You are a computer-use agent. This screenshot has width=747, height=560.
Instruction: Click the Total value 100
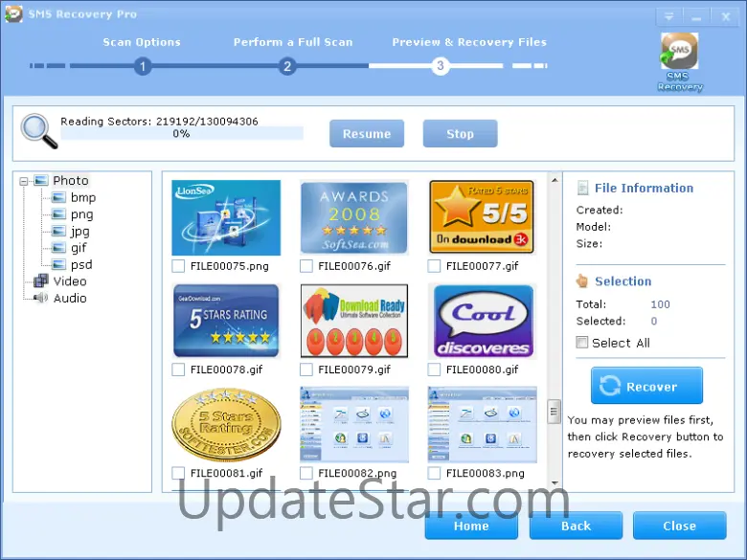click(x=660, y=303)
